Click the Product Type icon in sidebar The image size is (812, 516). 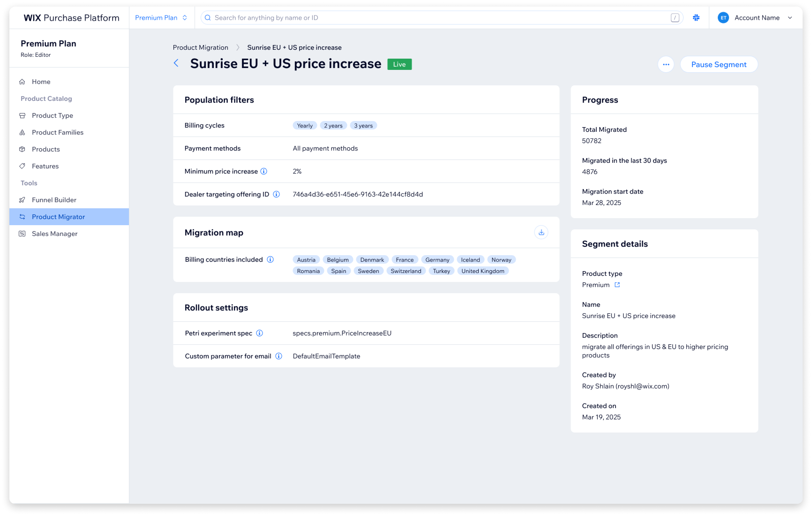22,115
